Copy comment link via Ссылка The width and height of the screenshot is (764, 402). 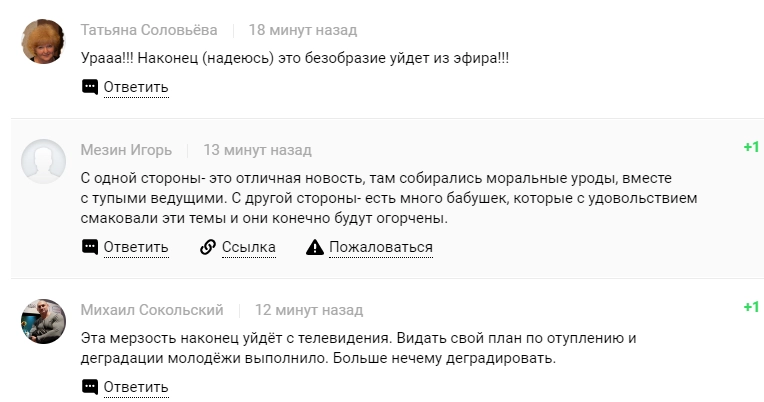point(249,247)
